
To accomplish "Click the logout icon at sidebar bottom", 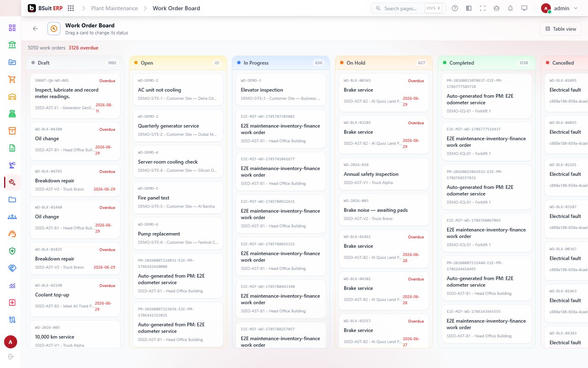I will click(x=11, y=357).
